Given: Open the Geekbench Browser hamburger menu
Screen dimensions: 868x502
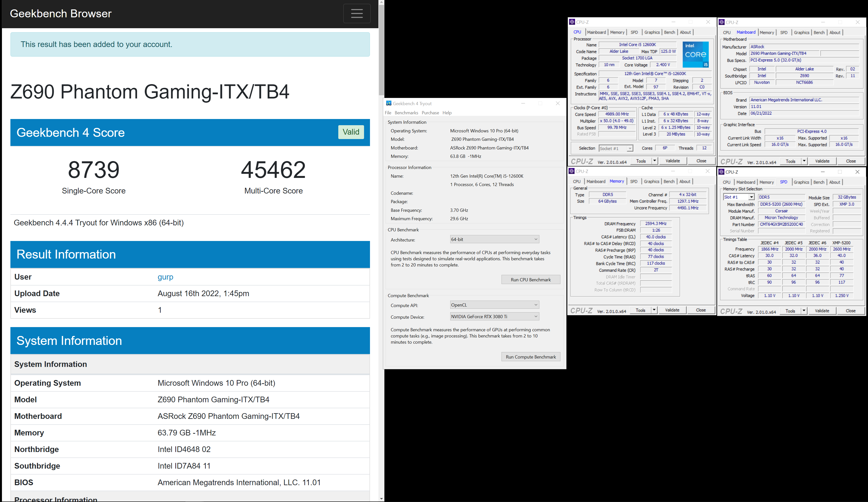Looking at the screenshot, I should point(357,13).
